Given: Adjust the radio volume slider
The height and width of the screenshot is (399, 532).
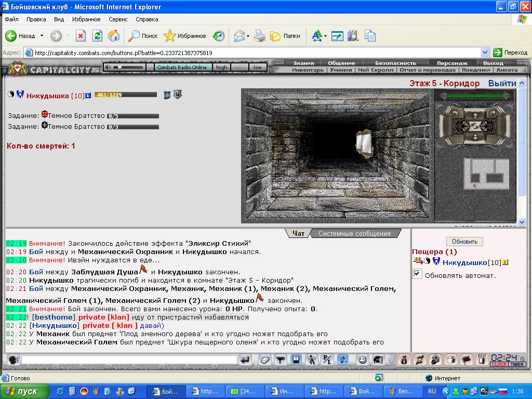Looking at the screenshot, I should pyautogui.click(x=128, y=67).
